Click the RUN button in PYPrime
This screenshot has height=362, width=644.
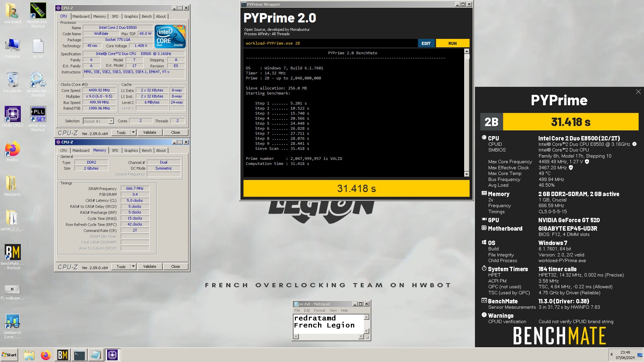point(452,43)
